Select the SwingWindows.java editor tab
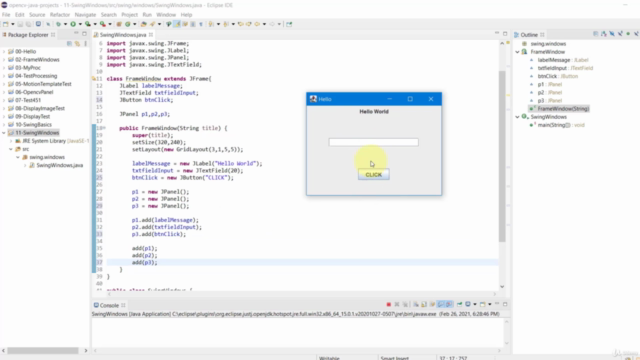This screenshot has width=640, height=360. [x=123, y=35]
